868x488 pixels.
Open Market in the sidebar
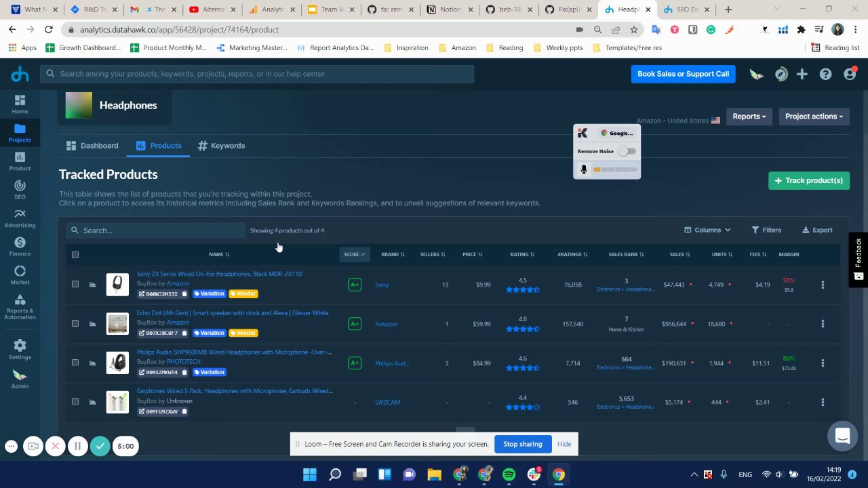tap(20, 275)
